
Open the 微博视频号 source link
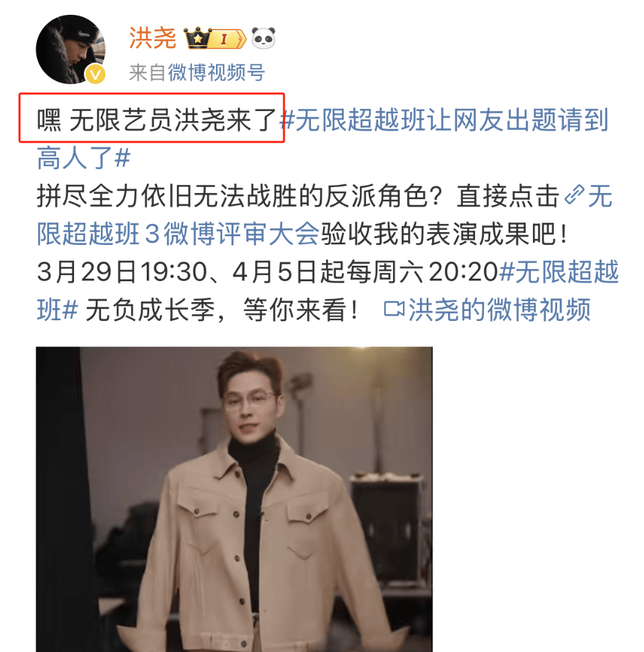pos(216,73)
